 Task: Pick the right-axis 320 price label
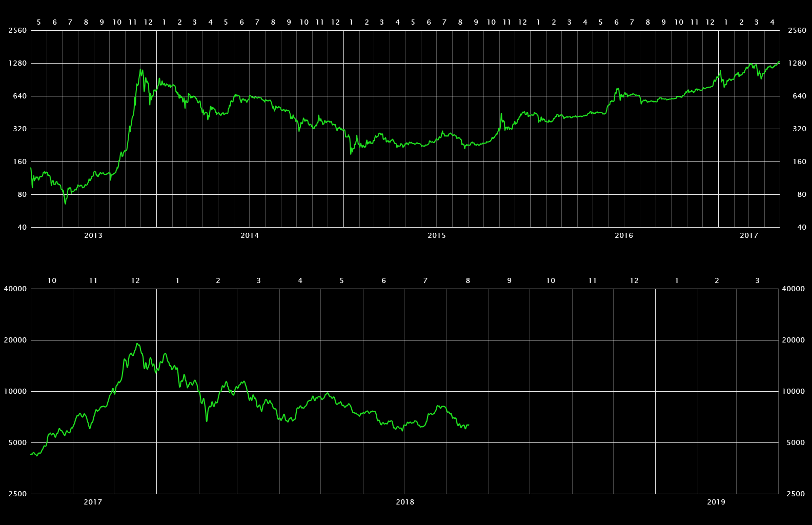coord(800,129)
